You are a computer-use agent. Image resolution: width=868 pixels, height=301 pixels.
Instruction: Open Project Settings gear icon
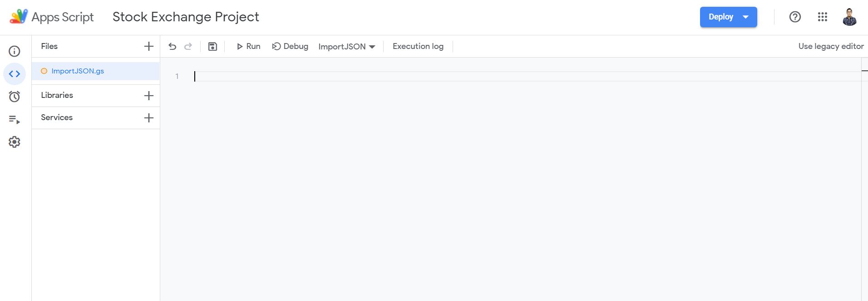click(x=15, y=142)
